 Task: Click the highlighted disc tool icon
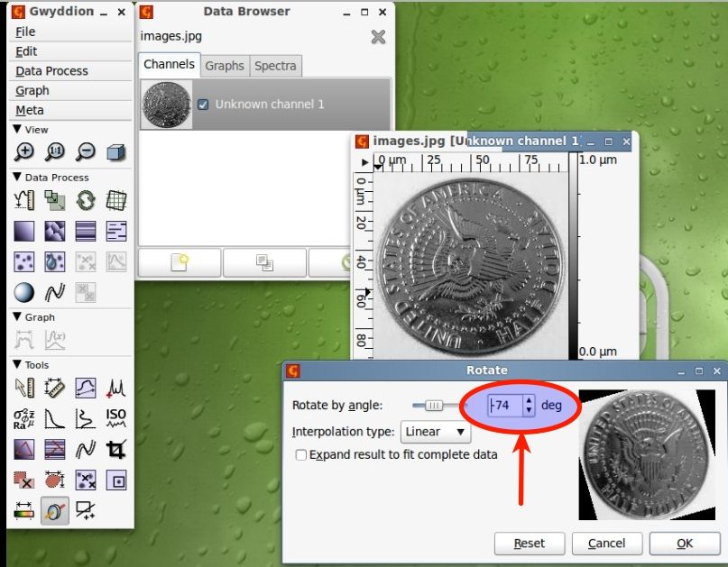(55, 510)
